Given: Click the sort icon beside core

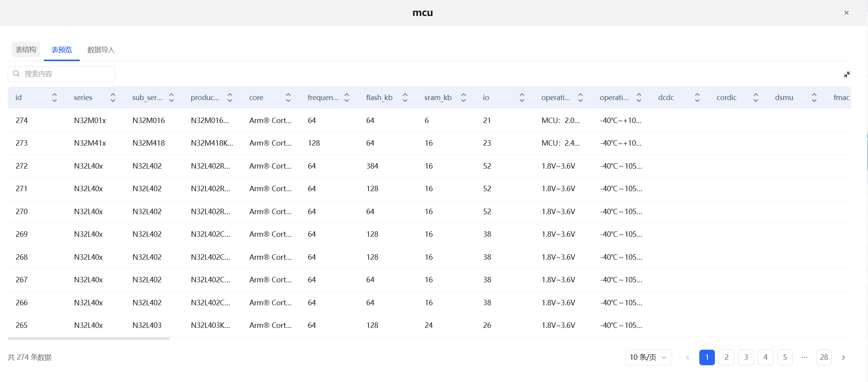Looking at the screenshot, I should pos(288,97).
